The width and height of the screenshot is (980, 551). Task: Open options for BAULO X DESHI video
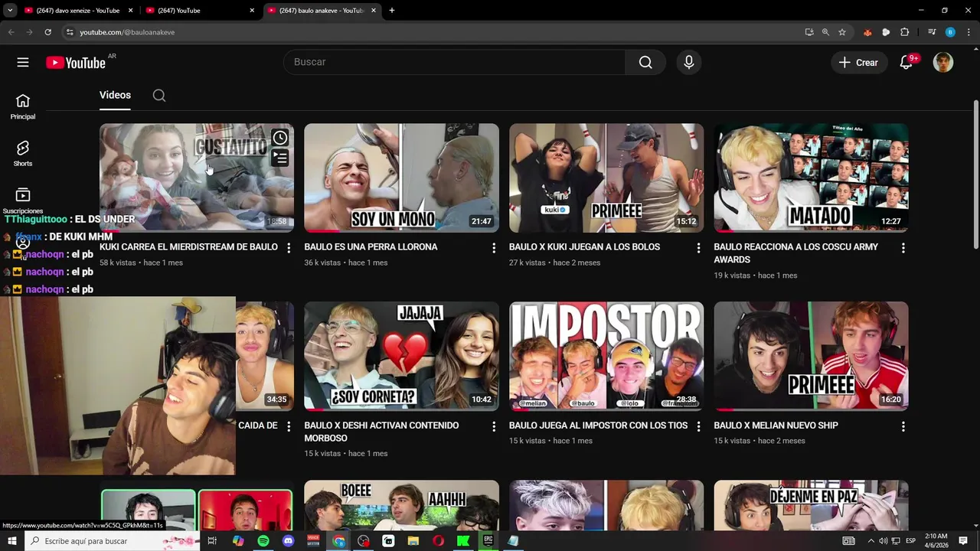click(494, 426)
